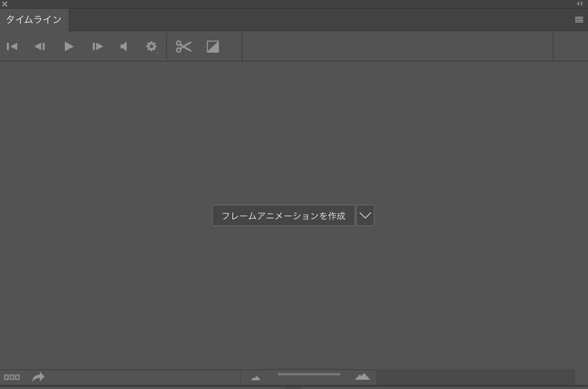Open the timeline panel flyout menu
The image size is (588, 389).
pyautogui.click(x=579, y=20)
